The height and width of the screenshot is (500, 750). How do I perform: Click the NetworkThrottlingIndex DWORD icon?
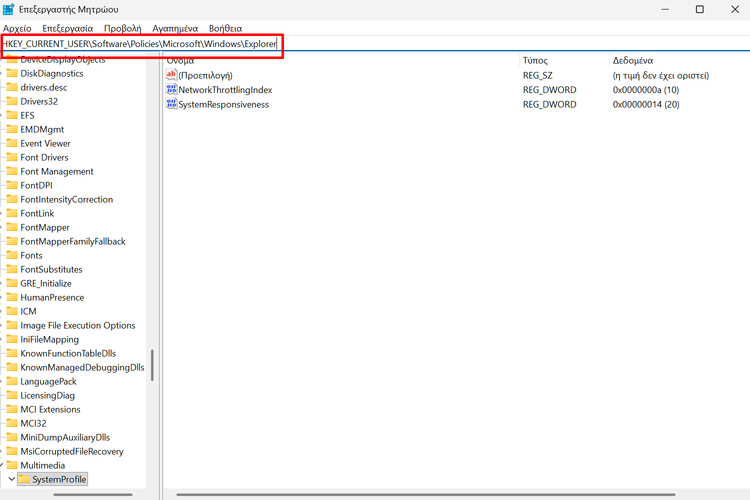click(171, 90)
